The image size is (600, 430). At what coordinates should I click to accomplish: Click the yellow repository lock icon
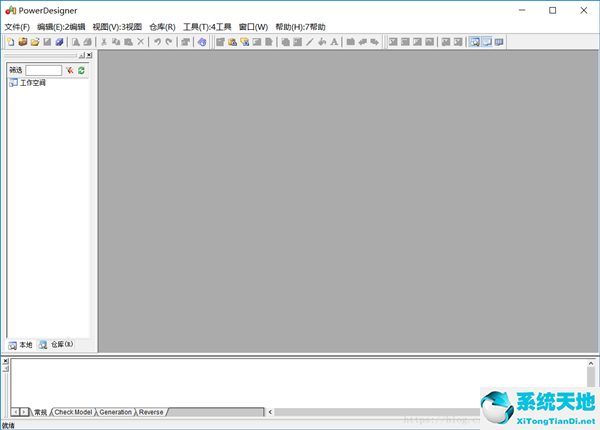coord(232,42)
